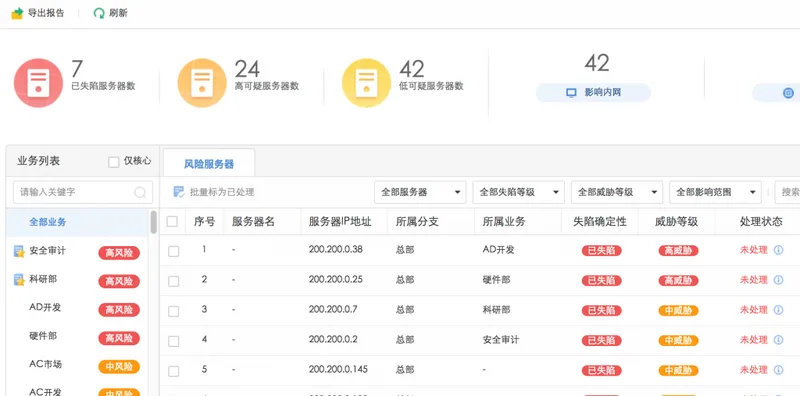Open the 全部失陷等级 dropdown
The width and height of the screenshot is (800, 396).
pos(518,192)
